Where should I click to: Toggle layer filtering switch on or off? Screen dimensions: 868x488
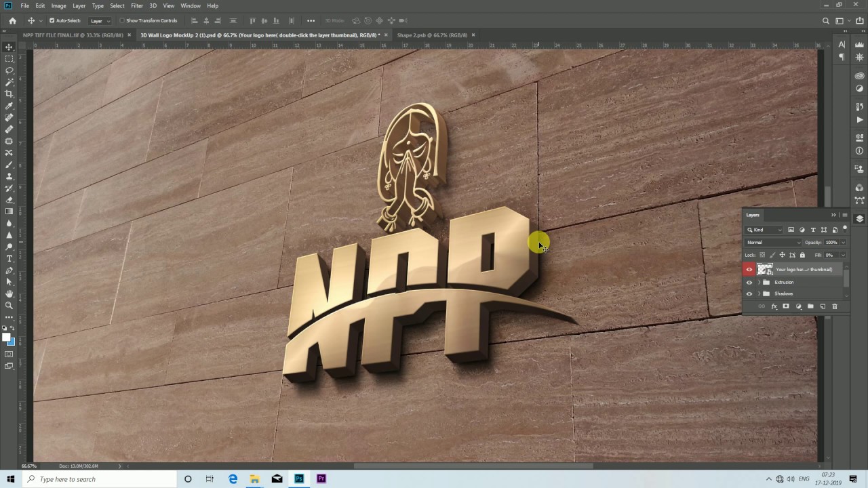click(x=845, y=228)
